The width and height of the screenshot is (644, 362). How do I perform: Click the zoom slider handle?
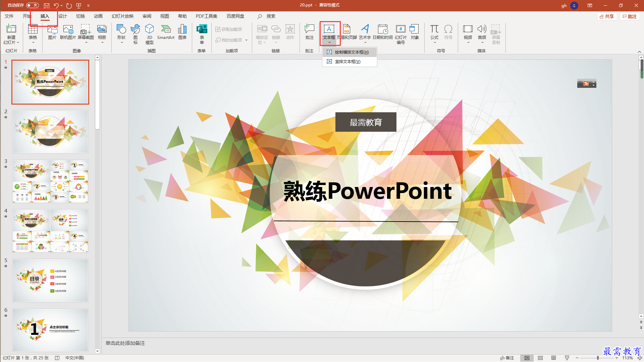tap(598, 358)
